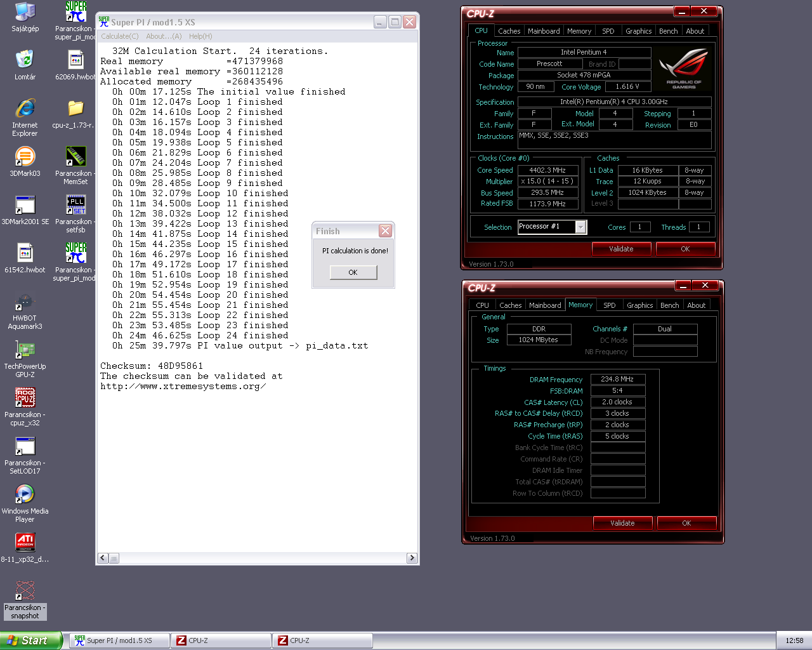Open the 3DMark03 desktop shortcut

[x=25, y=161]
